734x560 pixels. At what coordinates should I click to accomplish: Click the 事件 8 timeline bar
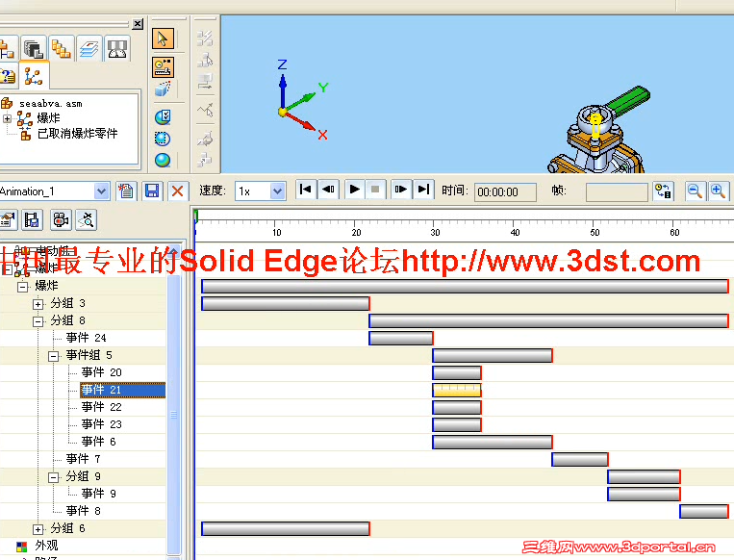point(704,511)
